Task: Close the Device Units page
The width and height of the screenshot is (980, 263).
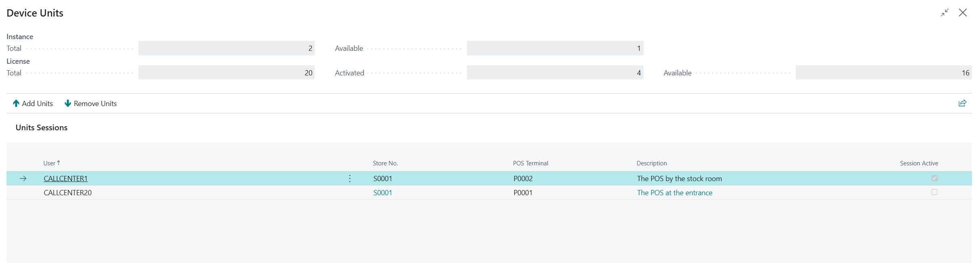Action: [x=963, y=13]
